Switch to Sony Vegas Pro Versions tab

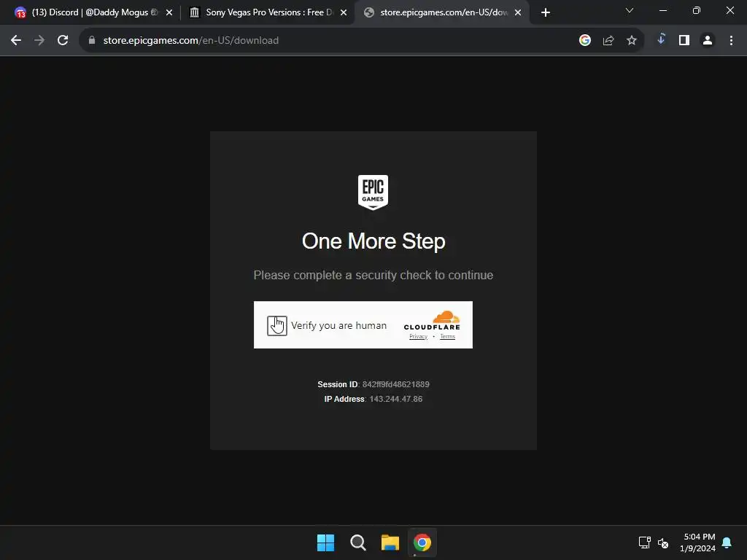click(x=267, y=12)
